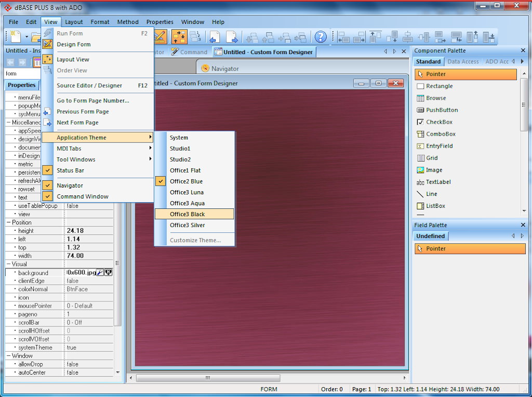Open the MDI Tabs submenu
532x397 pixels.
pyautogui.click(x=97, y=148)
